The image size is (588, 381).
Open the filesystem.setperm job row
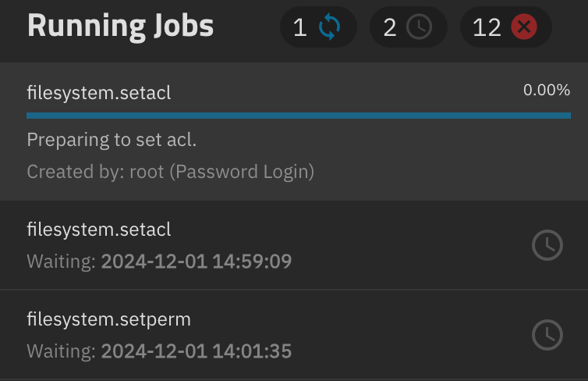(294, 335)
